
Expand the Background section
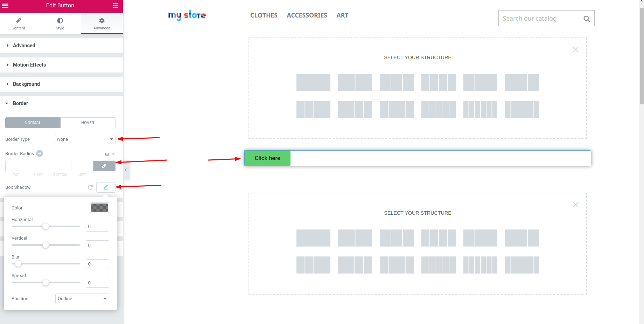pyautogui.click(x=62, y=84)
